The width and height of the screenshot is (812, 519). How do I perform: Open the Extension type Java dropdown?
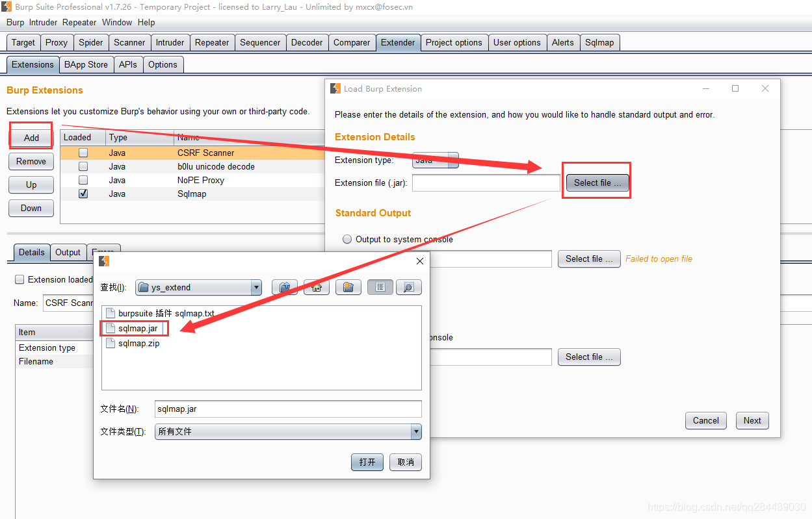[x=435, y=160]
